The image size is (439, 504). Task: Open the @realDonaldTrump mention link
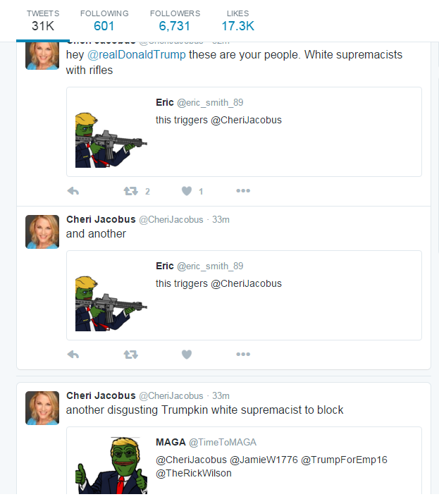137,55
